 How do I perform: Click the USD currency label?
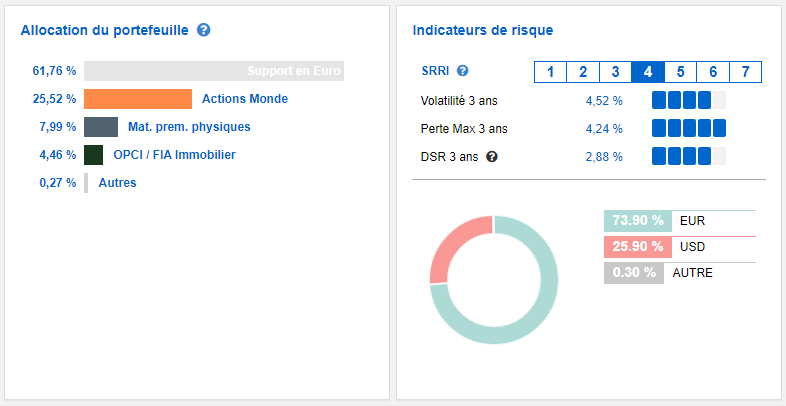(692, 247)
